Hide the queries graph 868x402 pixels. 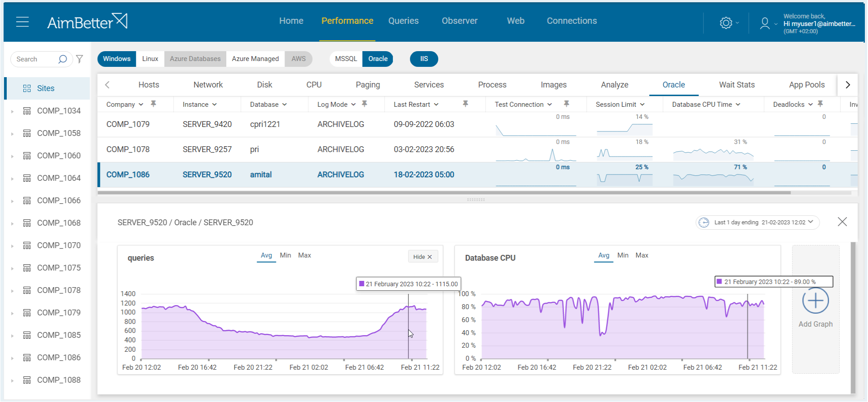pyautogui.click(x=423, y=257)
